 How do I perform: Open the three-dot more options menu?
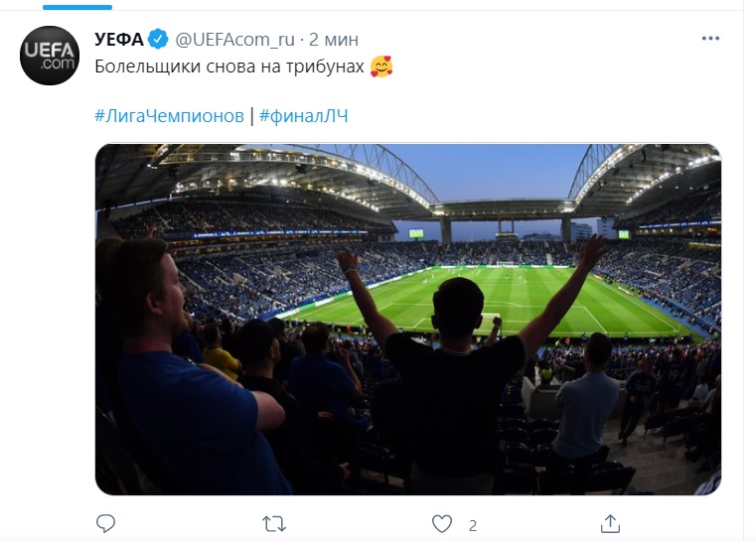pyautogui.click(x=710, y=39)
